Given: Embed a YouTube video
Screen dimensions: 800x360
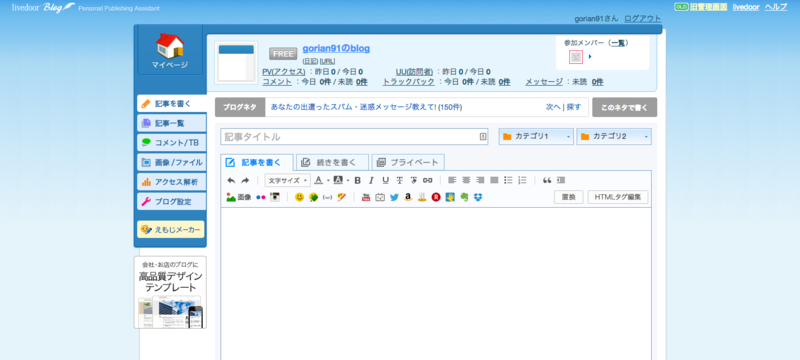Looking at the screenshot, I should 366,197.
